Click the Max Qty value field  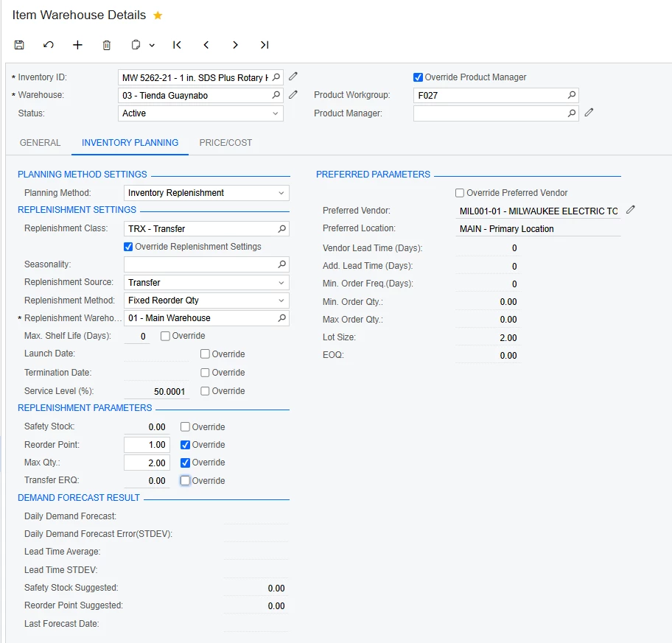147,463
